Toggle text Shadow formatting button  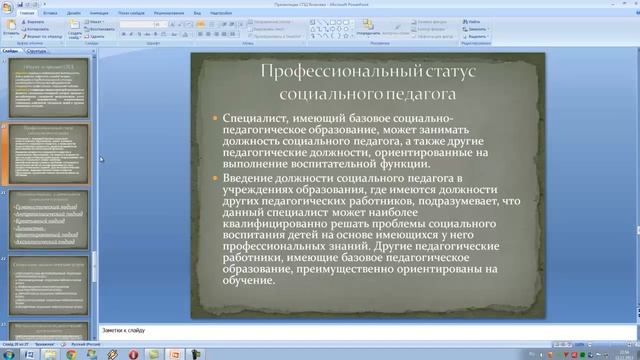click(155, 34)
